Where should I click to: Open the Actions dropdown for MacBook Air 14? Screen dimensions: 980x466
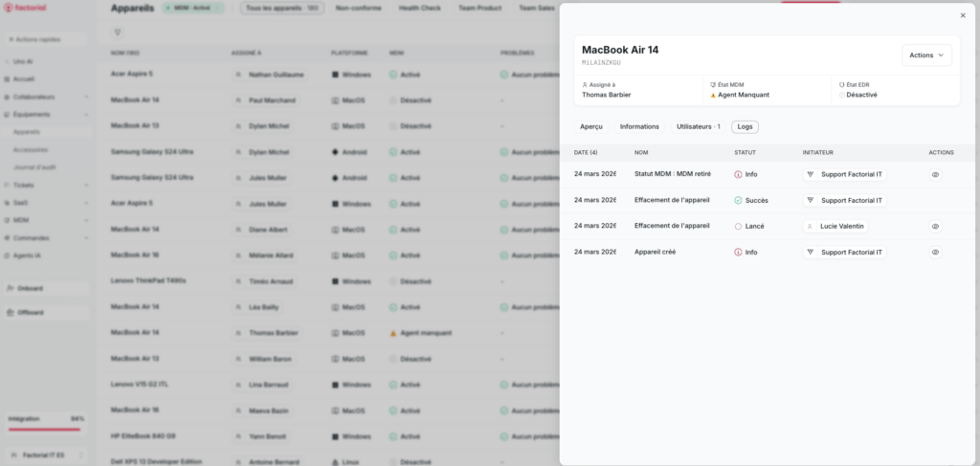coord(926,55)
